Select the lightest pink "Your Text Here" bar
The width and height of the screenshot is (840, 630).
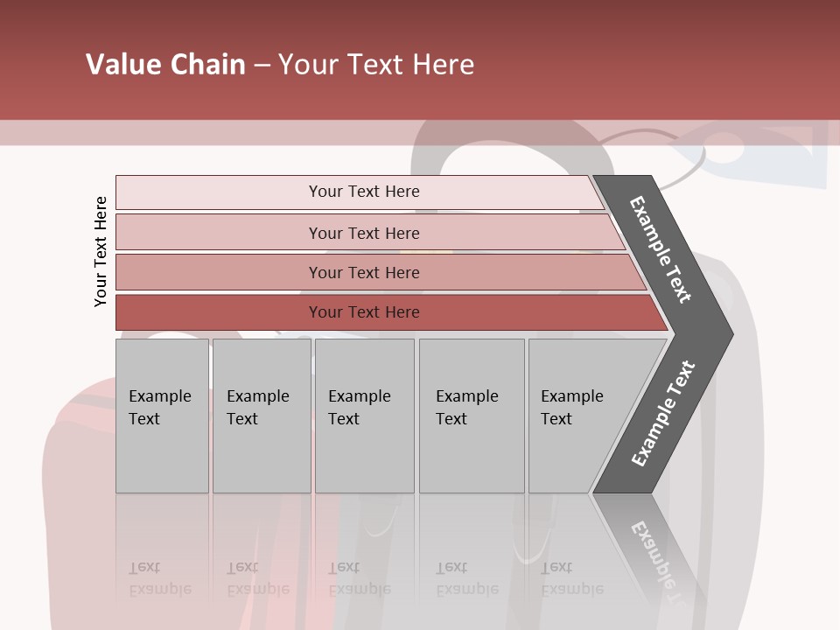[x=363, y=192]
